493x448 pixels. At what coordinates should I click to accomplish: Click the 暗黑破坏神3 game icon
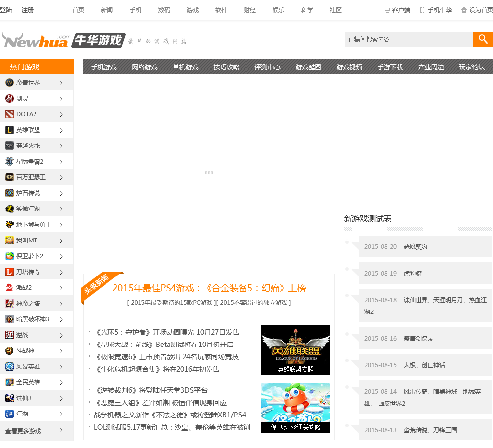click(10, 319)
